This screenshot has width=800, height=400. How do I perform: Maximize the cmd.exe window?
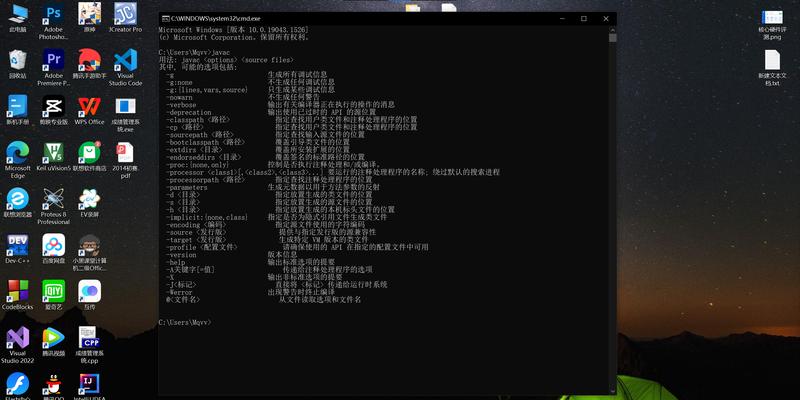click(x=584, y=18)
